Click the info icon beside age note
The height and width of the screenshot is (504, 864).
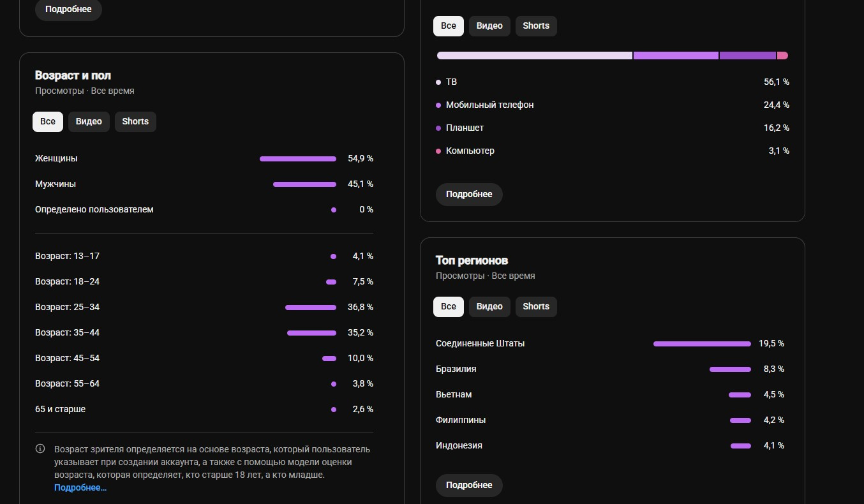(40, 449)
